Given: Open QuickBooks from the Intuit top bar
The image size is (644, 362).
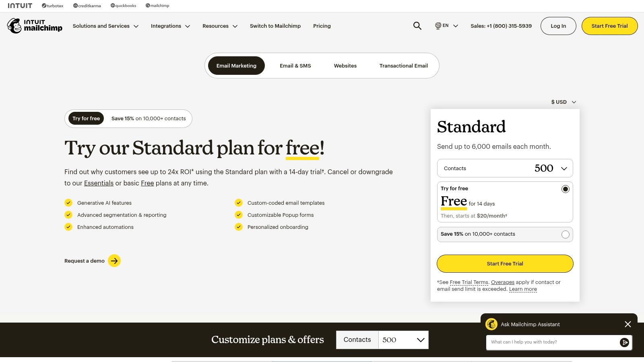Looking at the screenshot, I should point(123,6).
